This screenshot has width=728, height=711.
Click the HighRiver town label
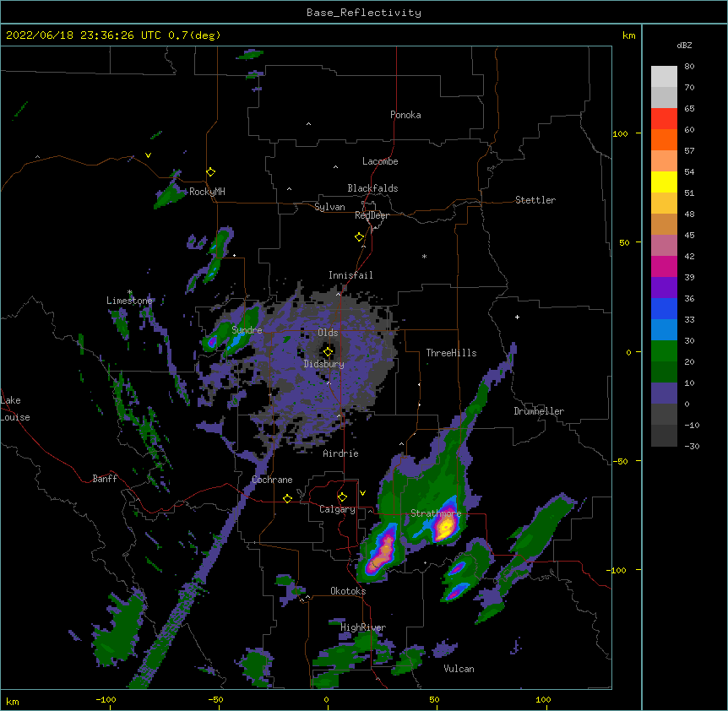363,627
